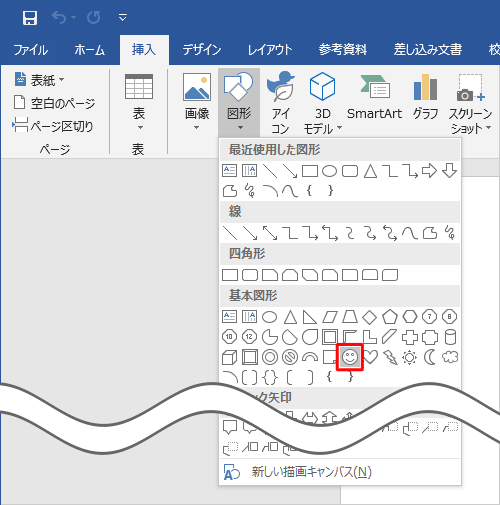500x505 pixels.
Task: Select smiley face shape in 基本図形
Action: point(350,357)
